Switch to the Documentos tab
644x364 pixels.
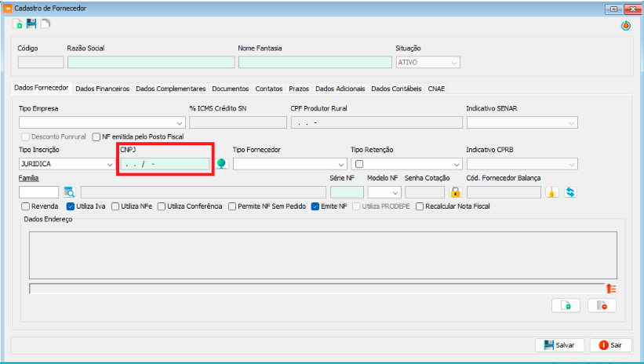click(x=231, y=89)
